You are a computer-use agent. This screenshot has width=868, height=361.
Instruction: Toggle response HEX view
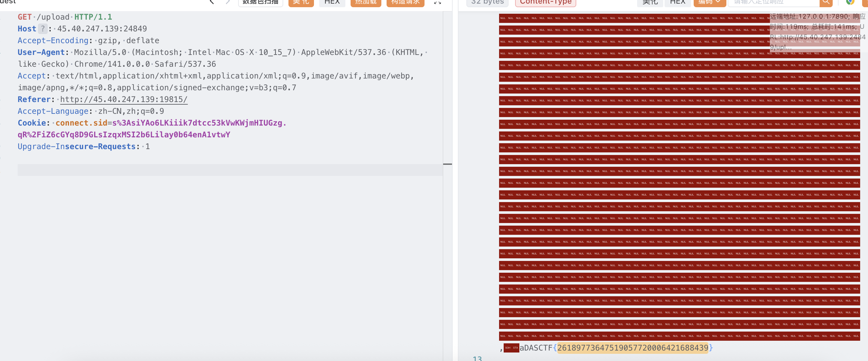(677, 2)
